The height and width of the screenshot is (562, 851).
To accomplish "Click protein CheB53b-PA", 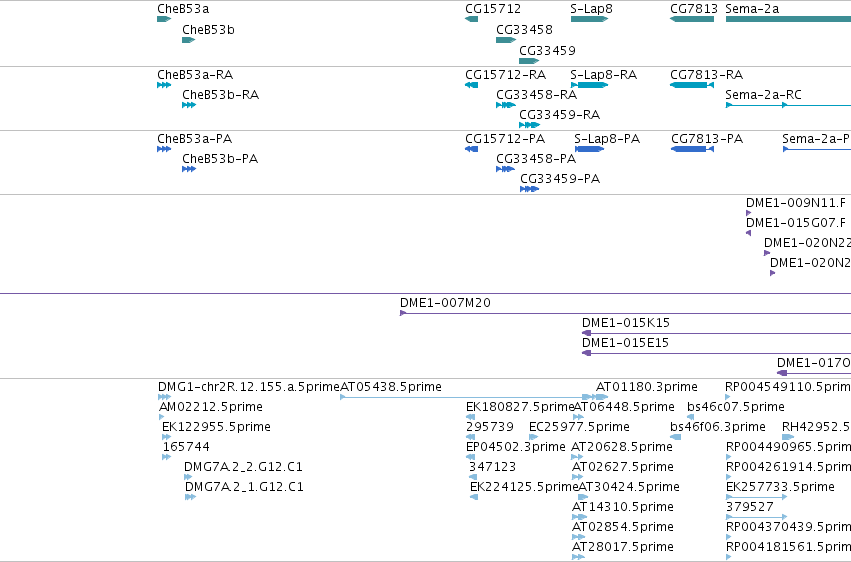I will 220,159.
